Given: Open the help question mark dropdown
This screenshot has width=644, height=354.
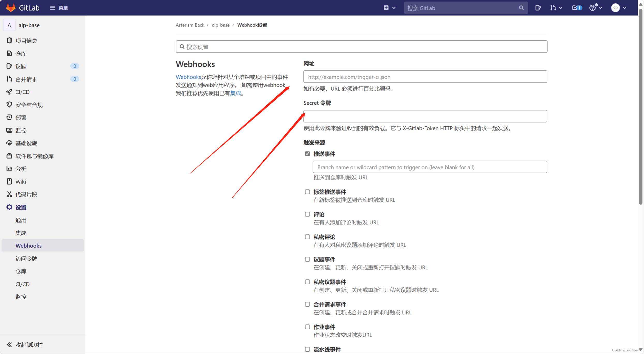Looking at the screenshot, I should 595,8.
